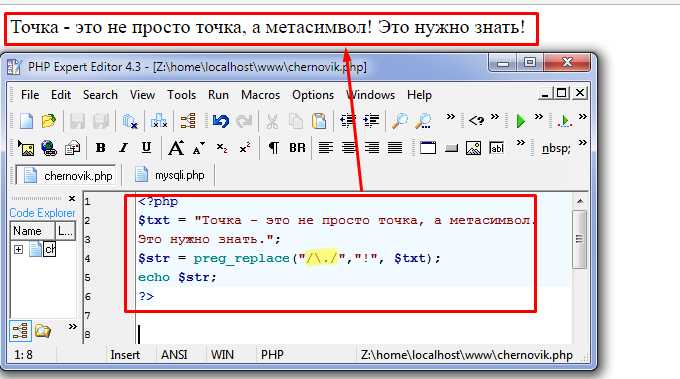Screen dimensions: 680x379
Task: Open the Edit menu
Action: click(x=61, y=95)
